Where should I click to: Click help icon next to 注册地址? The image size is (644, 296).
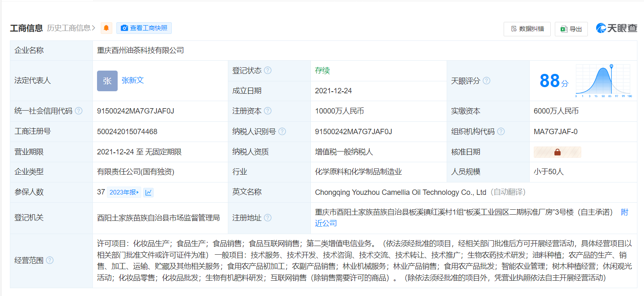pos(268,218)
